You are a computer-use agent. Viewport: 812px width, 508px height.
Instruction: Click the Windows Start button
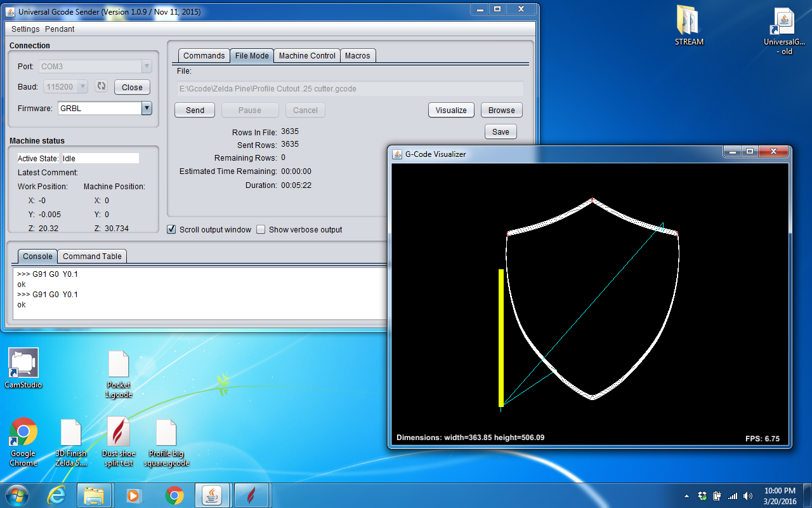tap(16, 495)
